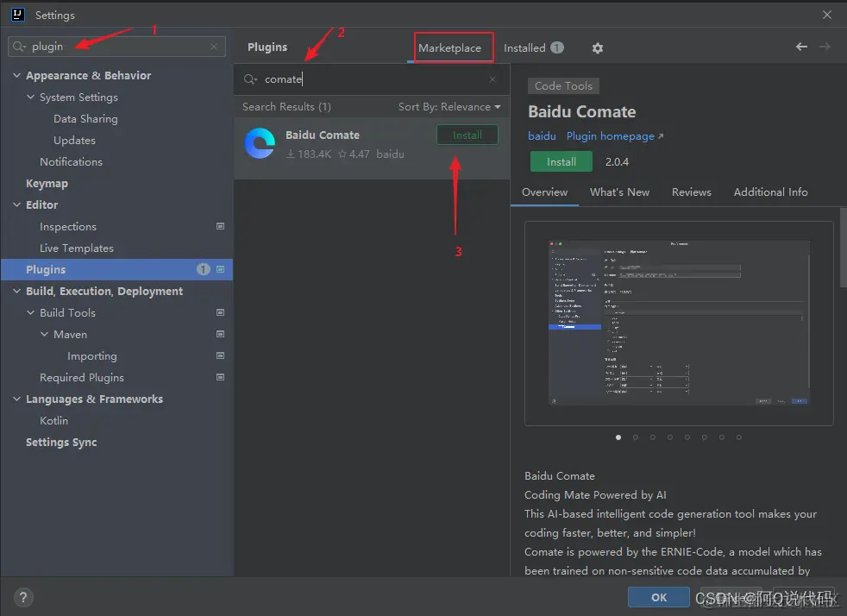Image resolution: width=847 pixels, height=616 pixels.
Task: Collapse the Build Tools node
Action: point(31,312)
